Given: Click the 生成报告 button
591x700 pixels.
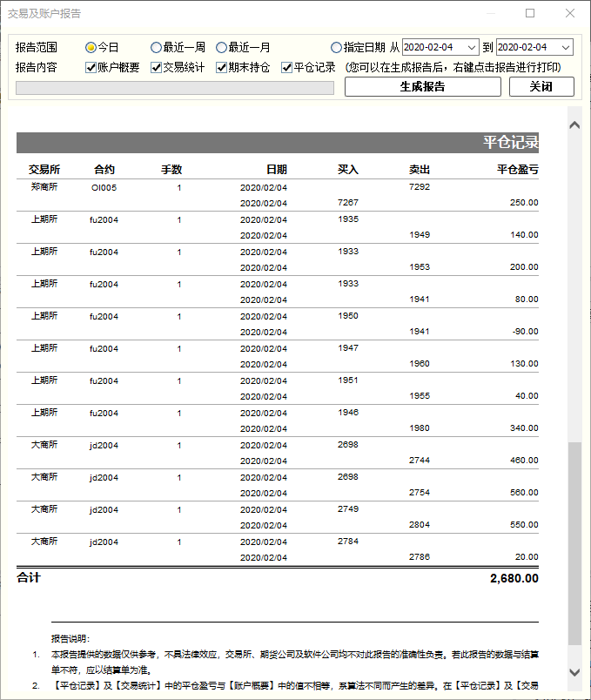Looking at the screenshot, I should pos(423,86).
